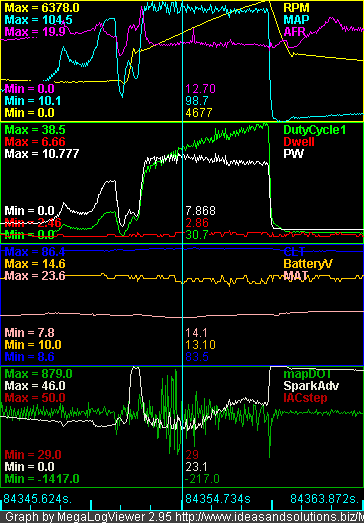This screenshot has width=364, height=523.
Task: Click cursor MAP reading 98.7
Action: [197, 101]
